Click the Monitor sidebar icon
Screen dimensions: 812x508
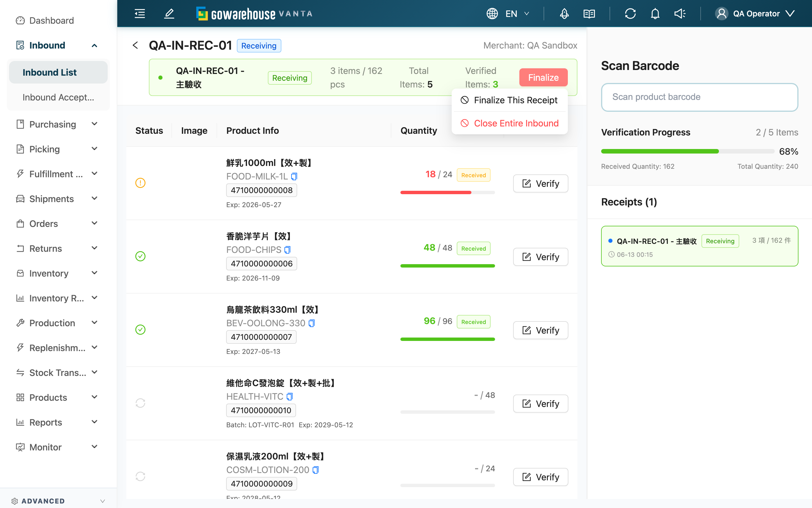(20, 447)
